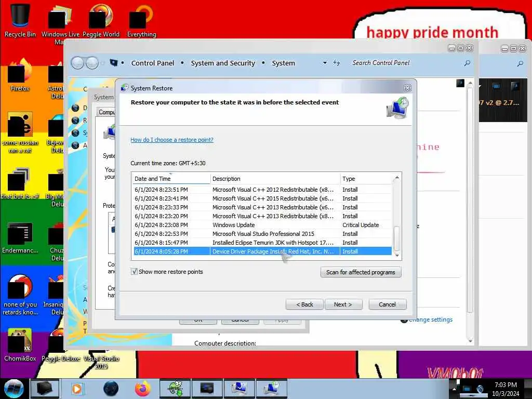Click the back arrow in Control Panel
The width and height of the screenshot is (532, 399).
(x=78, y=63)
